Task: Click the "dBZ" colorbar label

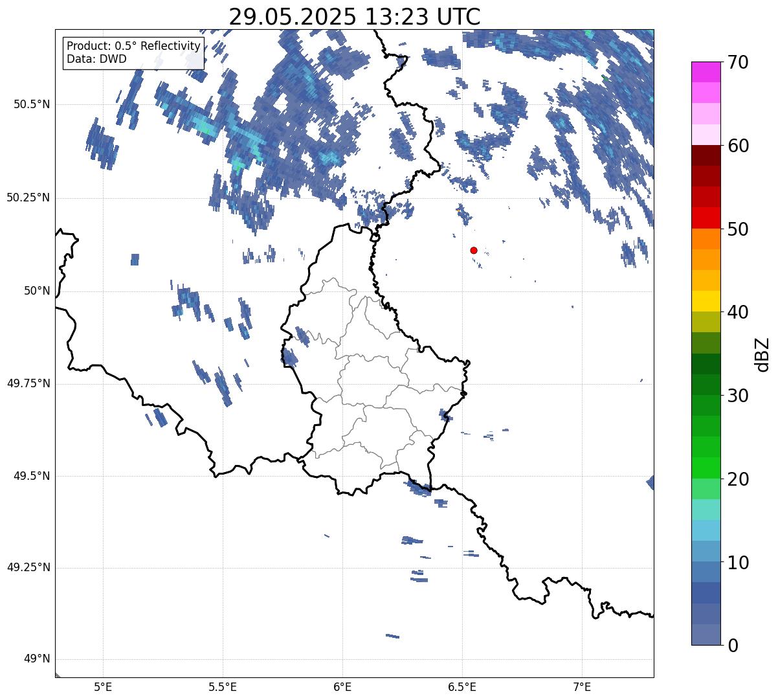Action: pyautogui.click(x=762, y=354)
